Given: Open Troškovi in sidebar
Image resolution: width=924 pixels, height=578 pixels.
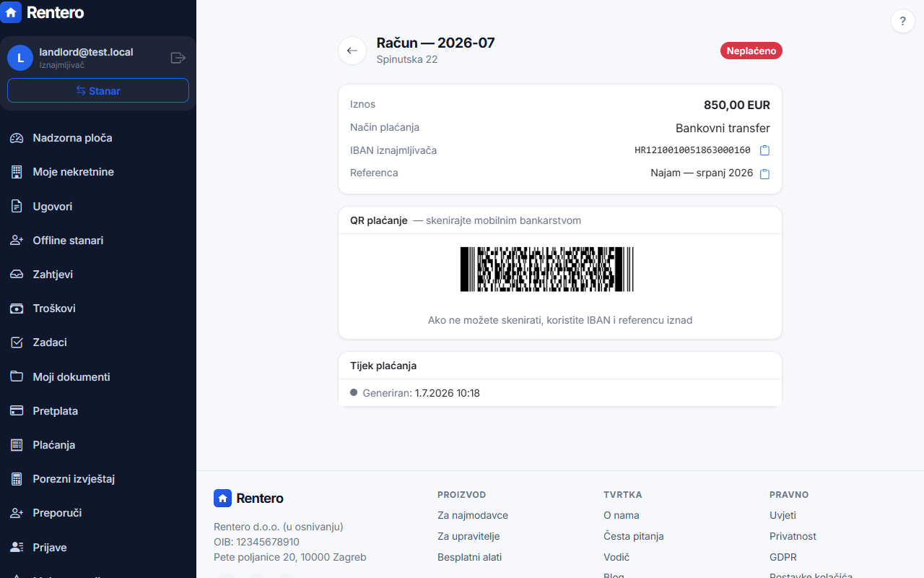Looking at the screenshot, I should tap(98, 309).
